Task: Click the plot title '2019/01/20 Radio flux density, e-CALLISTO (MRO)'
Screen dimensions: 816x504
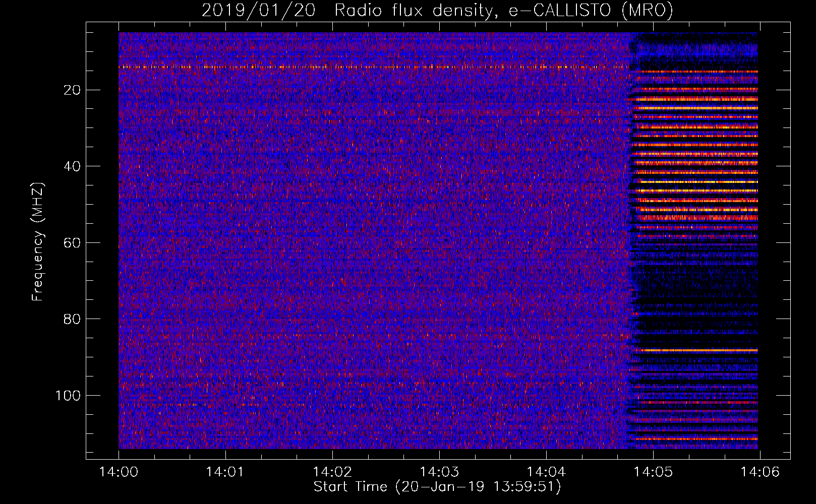Action: point(437,11)
